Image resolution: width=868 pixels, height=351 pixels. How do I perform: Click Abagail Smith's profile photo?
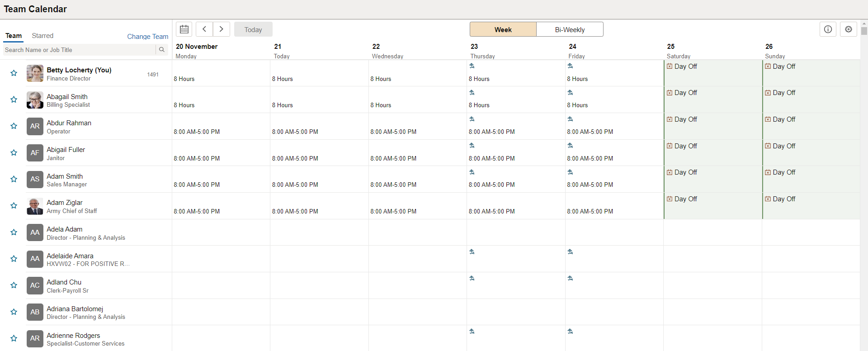pos(35,100)
